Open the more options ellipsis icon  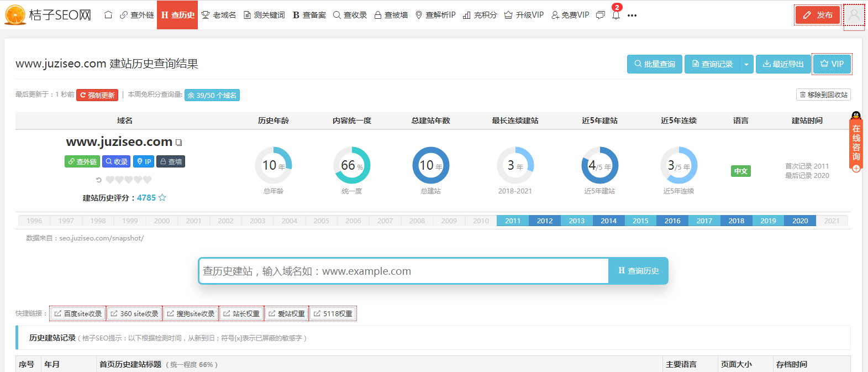632,15
